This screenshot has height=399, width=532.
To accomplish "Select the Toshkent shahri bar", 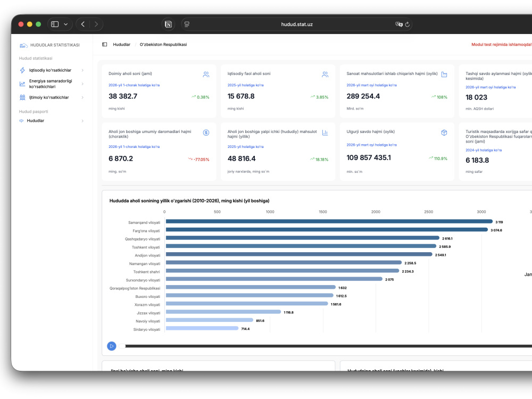I will [282, 271].
